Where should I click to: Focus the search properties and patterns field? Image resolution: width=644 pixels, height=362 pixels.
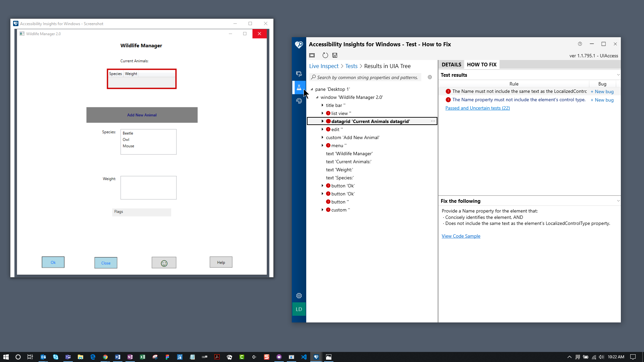coord(365,77)
